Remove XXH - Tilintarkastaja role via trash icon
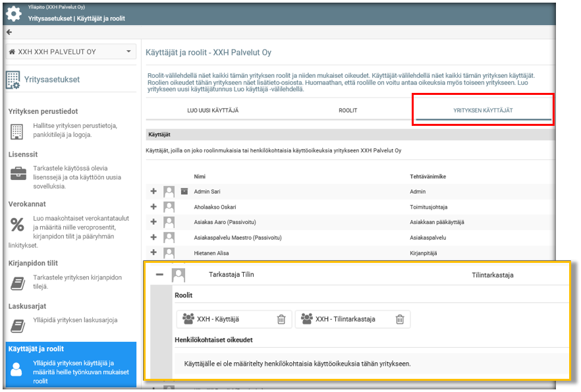This screenshot has height=392, width=581. (x=400, y=319)
